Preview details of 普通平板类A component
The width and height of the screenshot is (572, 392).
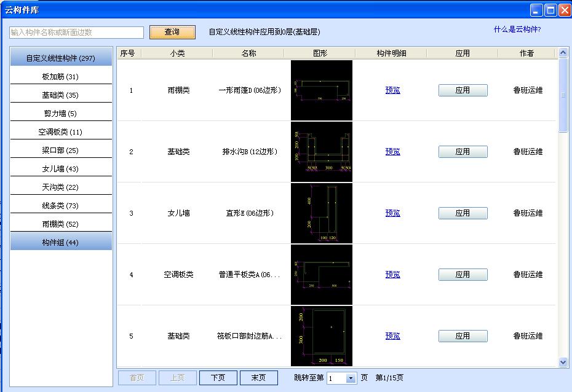(392, 274)
